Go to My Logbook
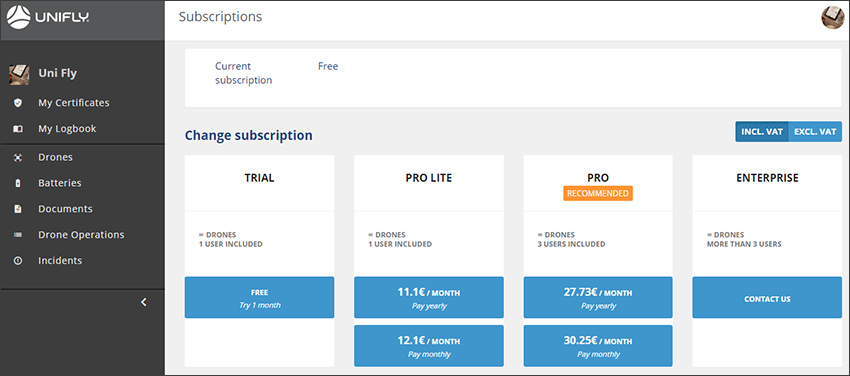The image size is (850, 376). [67, 128]
